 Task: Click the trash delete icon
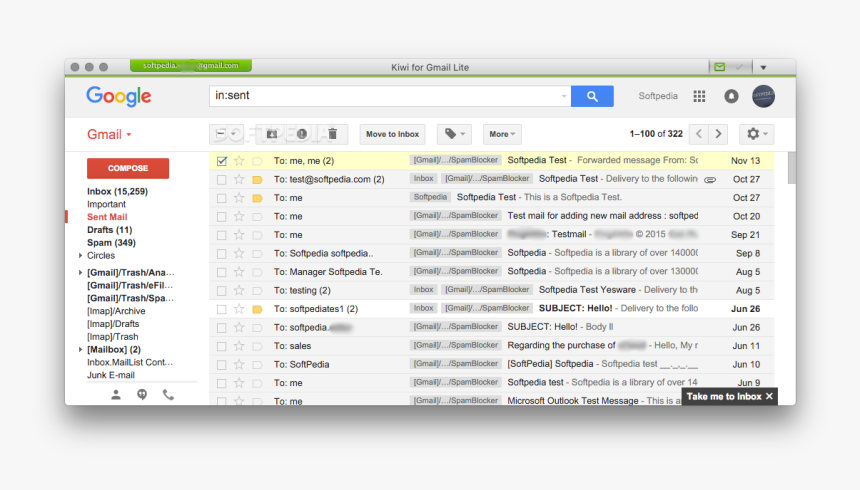[x=332, y=134]
